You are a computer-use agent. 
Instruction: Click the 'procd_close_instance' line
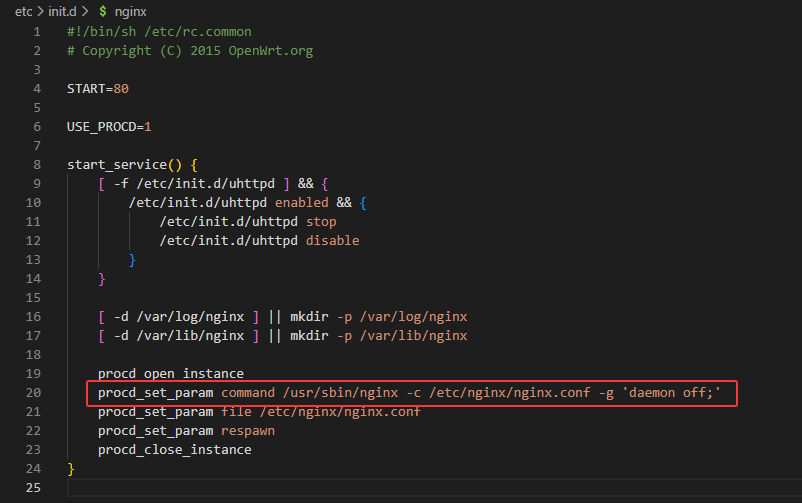[x=174, y=450]
